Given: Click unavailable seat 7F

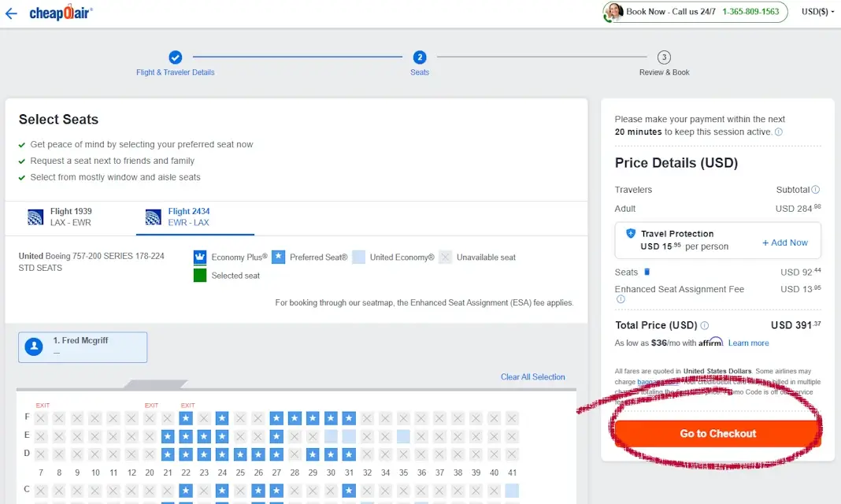Looking at the screenshot, I should coord(41,418).
